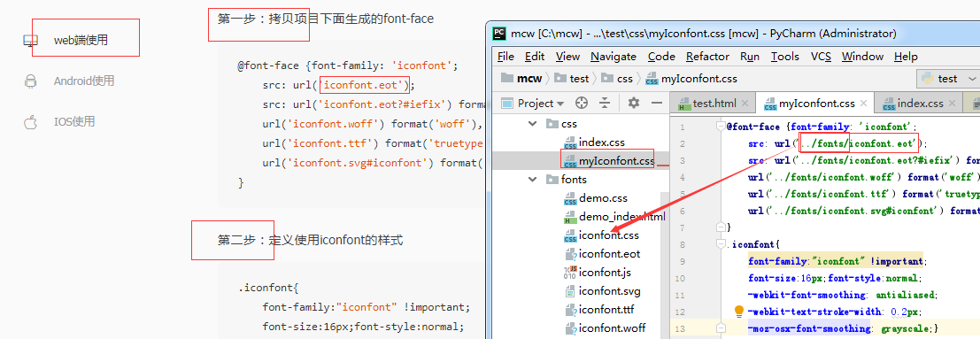Select iconfont.eot in project tree
This screenshot has width=980, height=339.
coord(602,254)
